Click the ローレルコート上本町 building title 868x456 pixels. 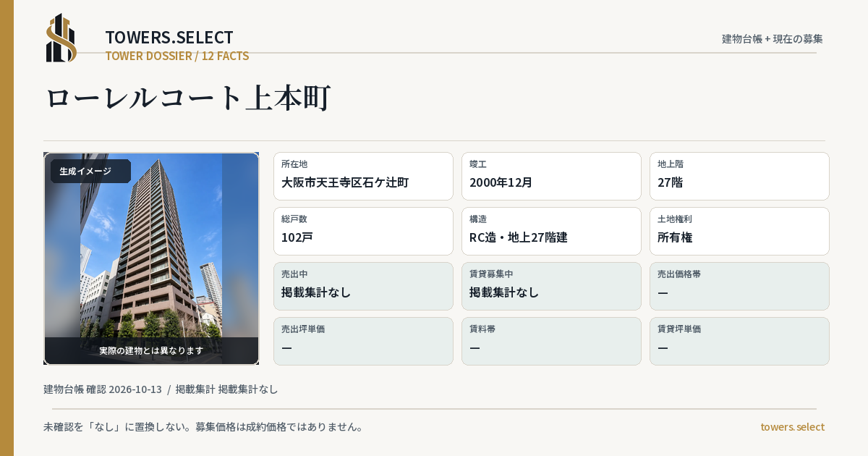click(x=188, y=98)
